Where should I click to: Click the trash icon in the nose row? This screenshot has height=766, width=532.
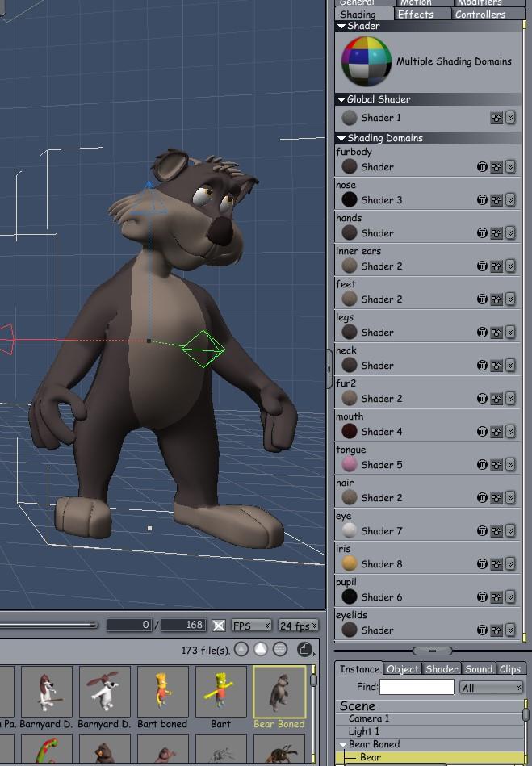point(482,200)
